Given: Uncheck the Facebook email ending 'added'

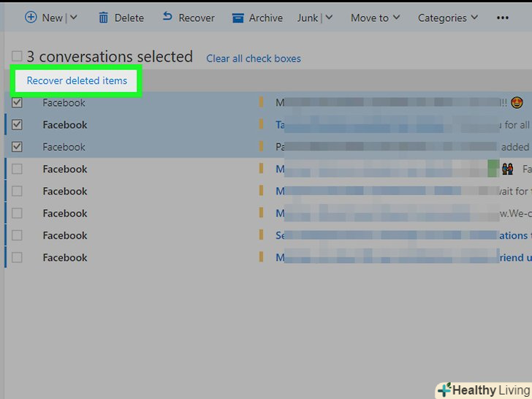Looking at the screenshot, I should [x=17, y=147].
